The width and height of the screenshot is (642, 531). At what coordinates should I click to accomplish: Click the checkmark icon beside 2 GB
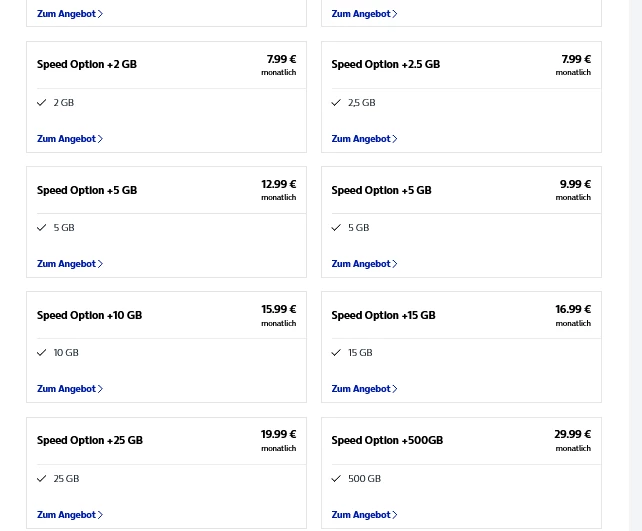coord(42,103)
